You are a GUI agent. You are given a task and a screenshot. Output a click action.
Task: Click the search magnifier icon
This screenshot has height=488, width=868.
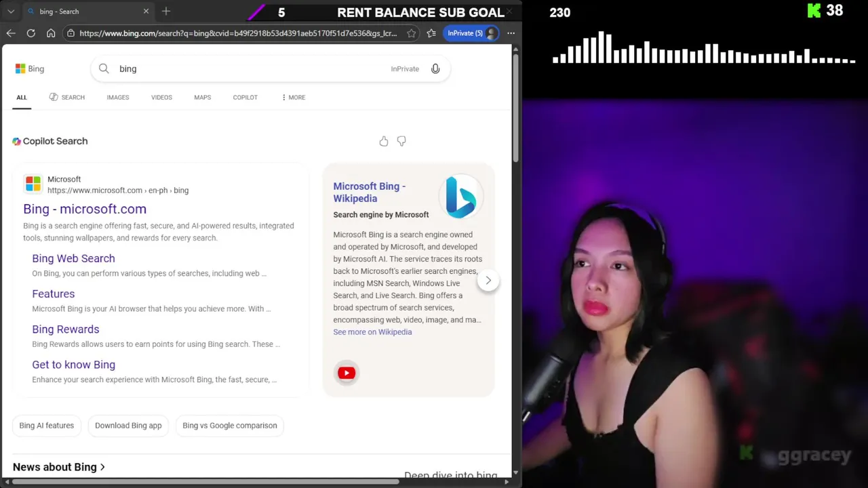[x=104, y=68]
